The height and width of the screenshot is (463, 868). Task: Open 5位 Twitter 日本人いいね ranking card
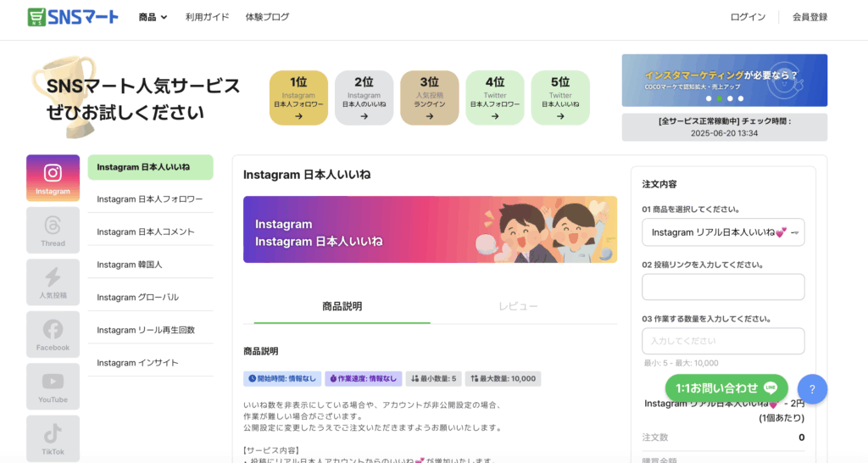tap(560, 98)
